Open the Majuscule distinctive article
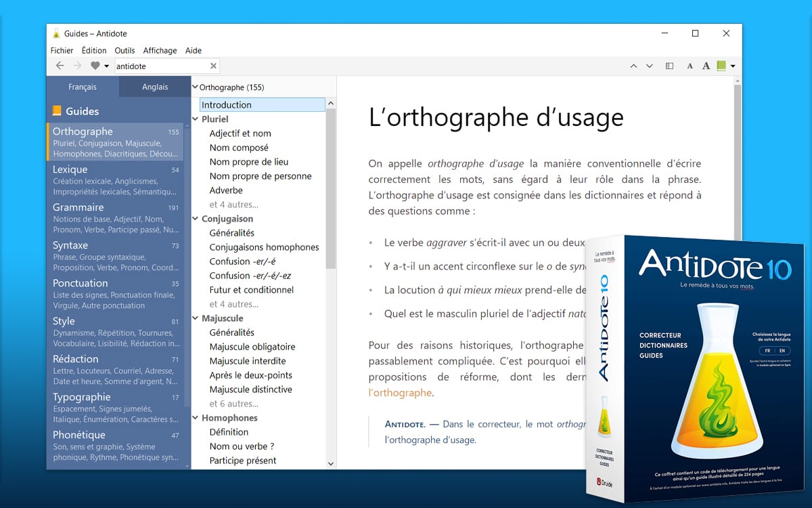 pos(251,389)
